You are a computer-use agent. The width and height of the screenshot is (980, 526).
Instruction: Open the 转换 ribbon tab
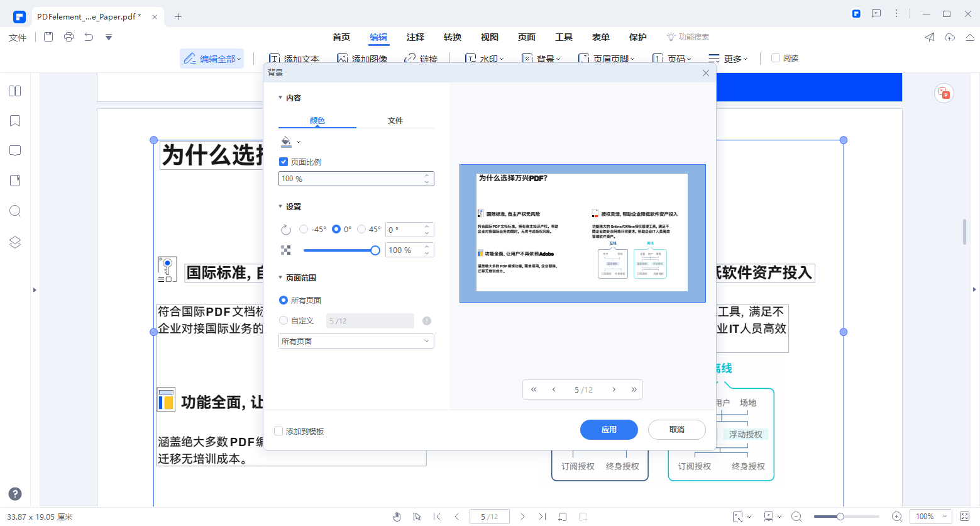(452, 37)
